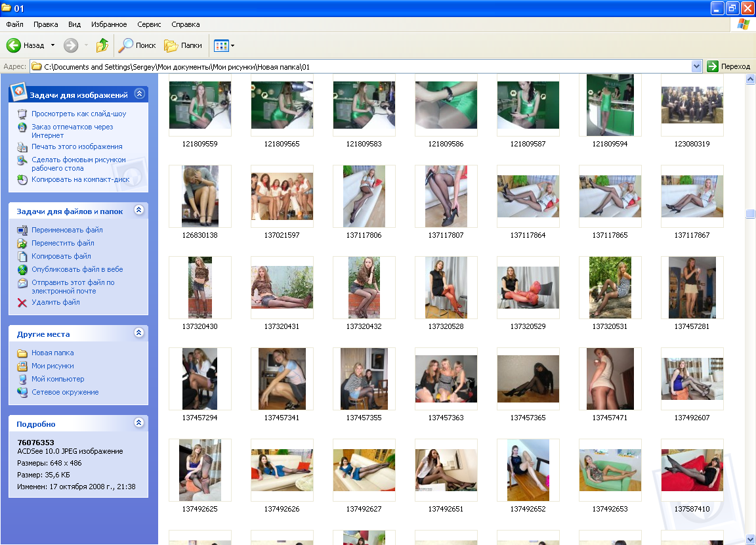756x545 pixels.
Task: Click Отправить файл по электронной почте icon
Action: pos(22,283)
